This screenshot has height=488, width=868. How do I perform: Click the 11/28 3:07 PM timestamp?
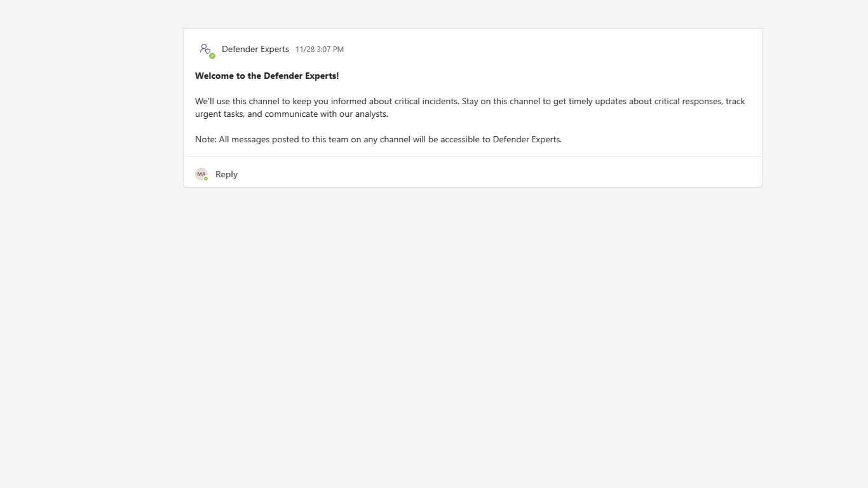coord(320,50)
